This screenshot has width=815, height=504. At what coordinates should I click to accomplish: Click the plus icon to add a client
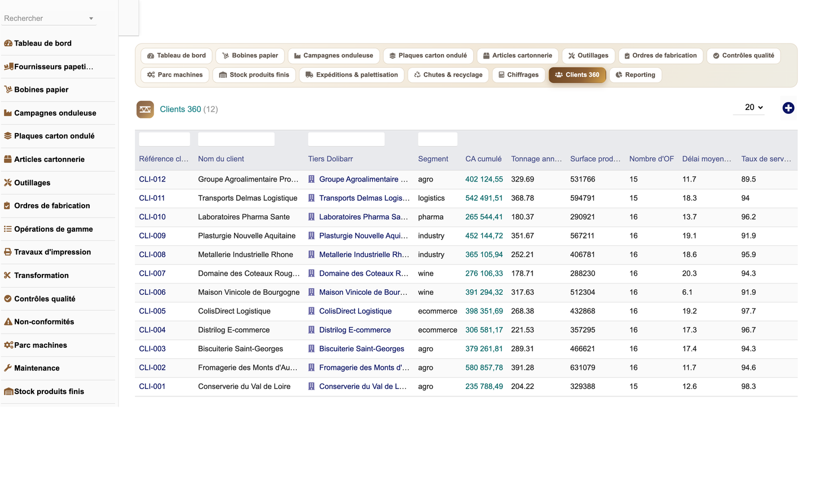[788, 108]
